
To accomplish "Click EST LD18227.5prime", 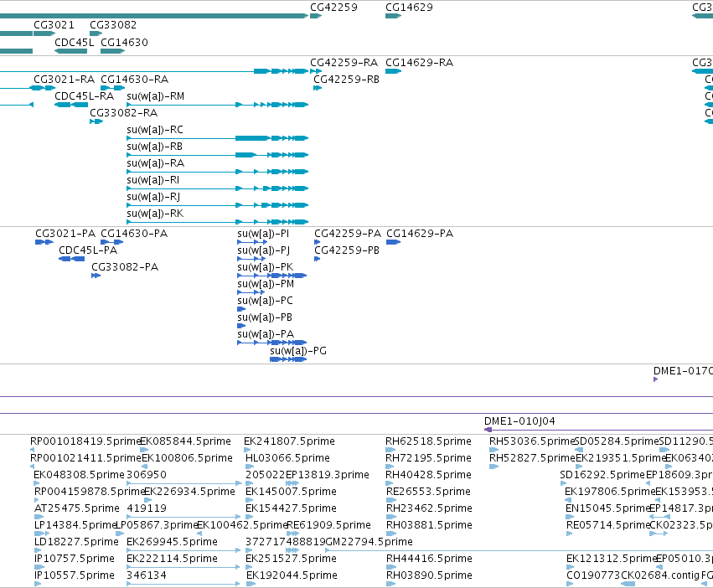I will pyautogui.click(x=76, y=542).
